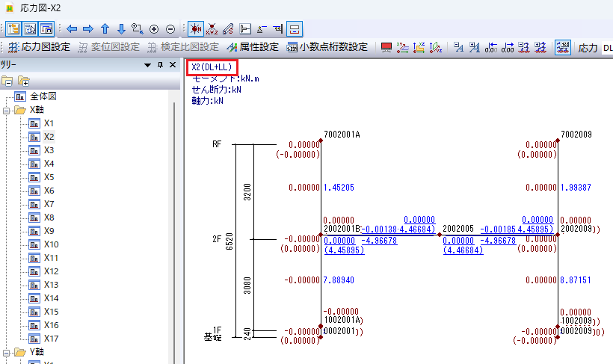Click the red color display icon
This screenshot has height=364, width=613.
pos(386,48)
